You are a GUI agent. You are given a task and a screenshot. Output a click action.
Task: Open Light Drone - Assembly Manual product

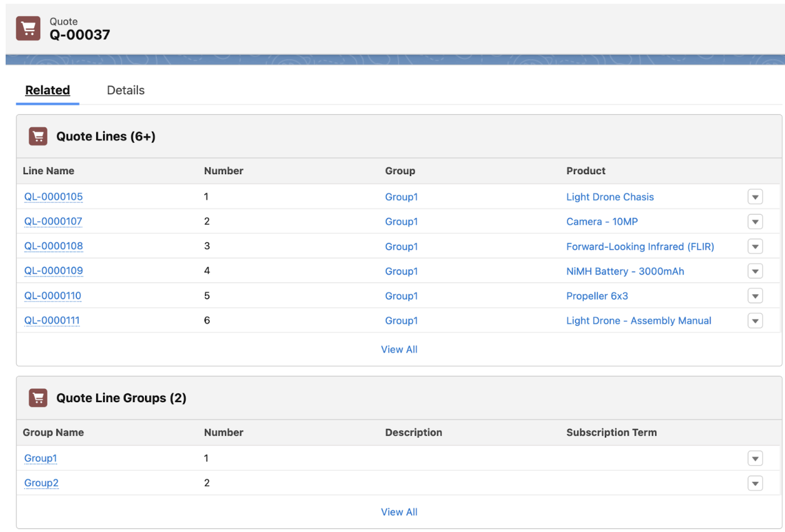tap(639, 320)
